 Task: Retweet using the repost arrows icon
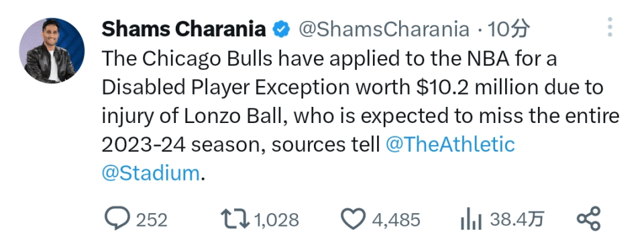click(x=235, y=218)
